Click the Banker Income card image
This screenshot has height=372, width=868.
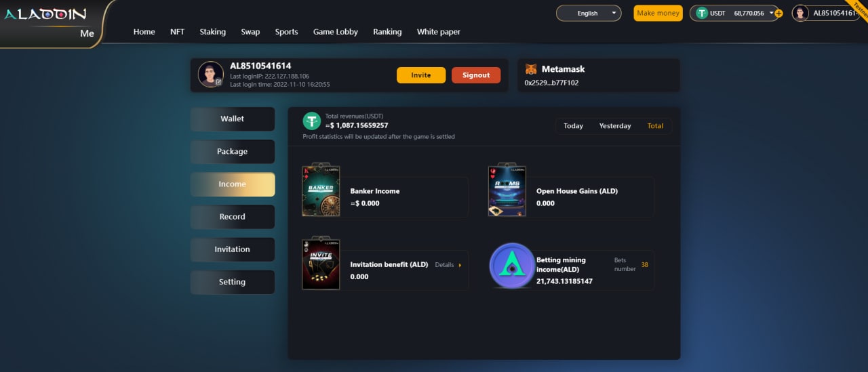[321, 190]
